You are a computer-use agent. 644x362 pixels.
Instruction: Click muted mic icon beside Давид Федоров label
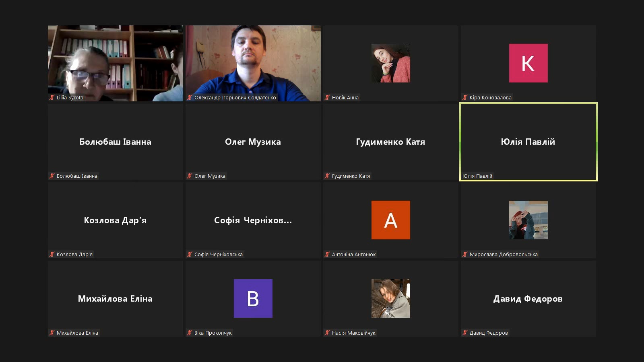coord(465,333)
